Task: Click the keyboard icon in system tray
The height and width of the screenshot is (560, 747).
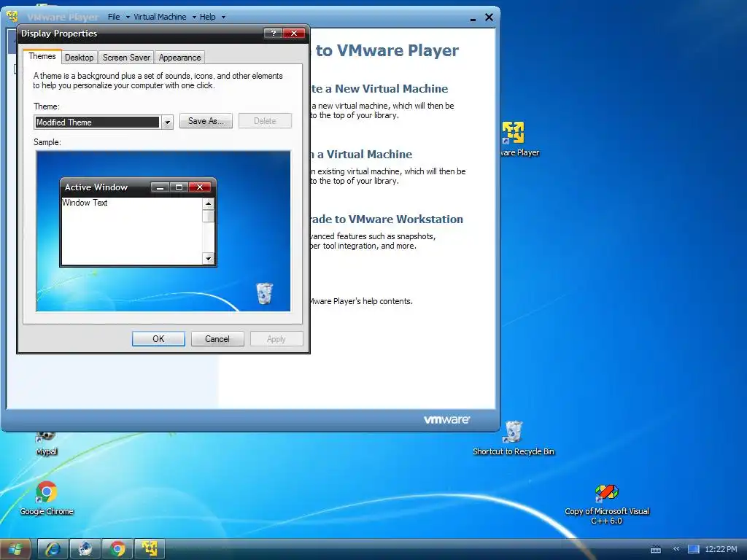Action: (656, 550)
